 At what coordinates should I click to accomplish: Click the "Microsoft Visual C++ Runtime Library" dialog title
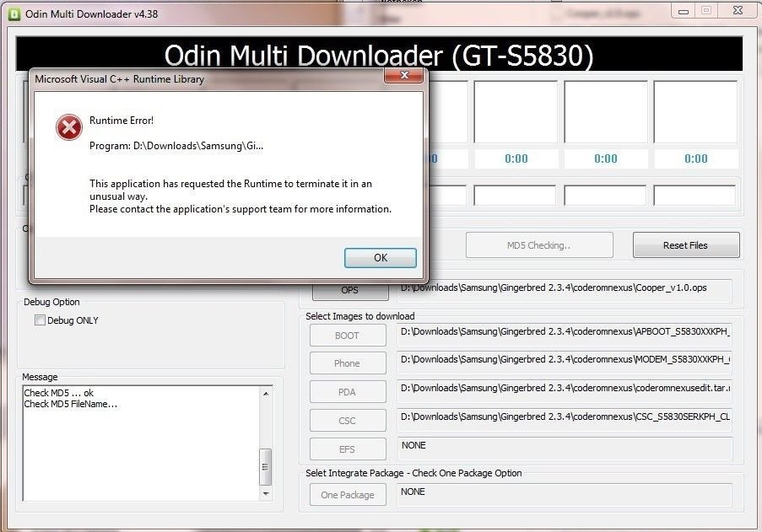pos(120,79)
